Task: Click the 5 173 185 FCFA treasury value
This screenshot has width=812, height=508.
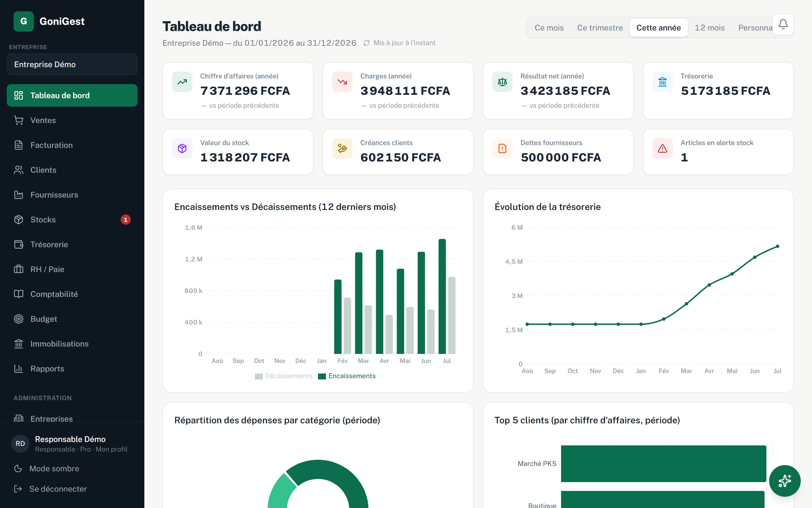Action: [725, 91]
